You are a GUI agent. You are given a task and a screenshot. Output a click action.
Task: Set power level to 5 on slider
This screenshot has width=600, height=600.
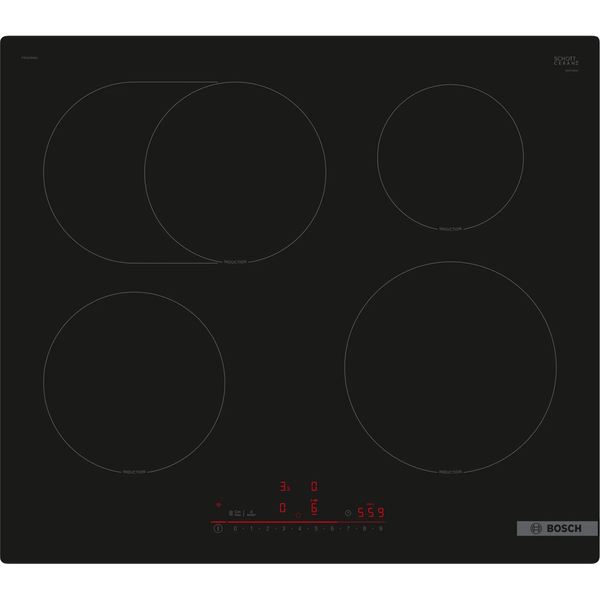tap(316, 529)
